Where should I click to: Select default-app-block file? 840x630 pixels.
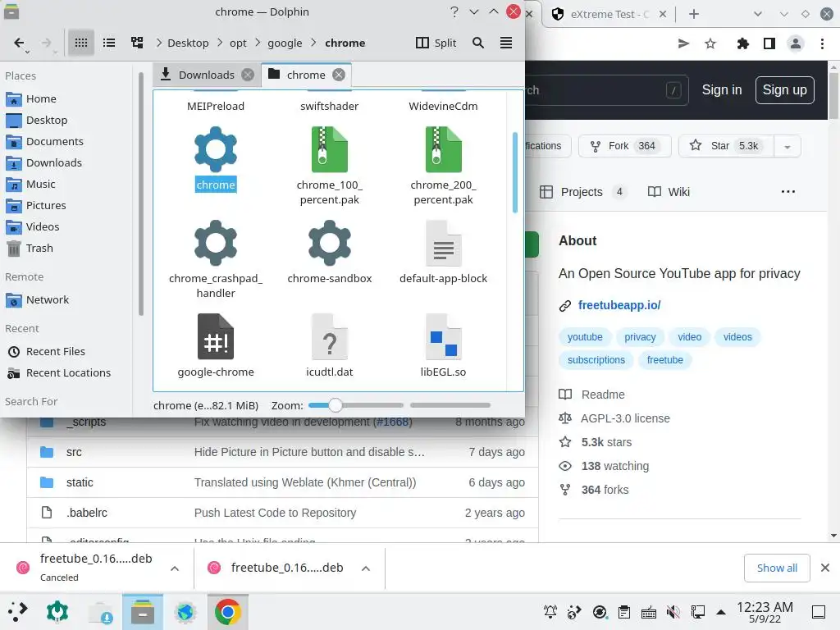tap(443, 253)
